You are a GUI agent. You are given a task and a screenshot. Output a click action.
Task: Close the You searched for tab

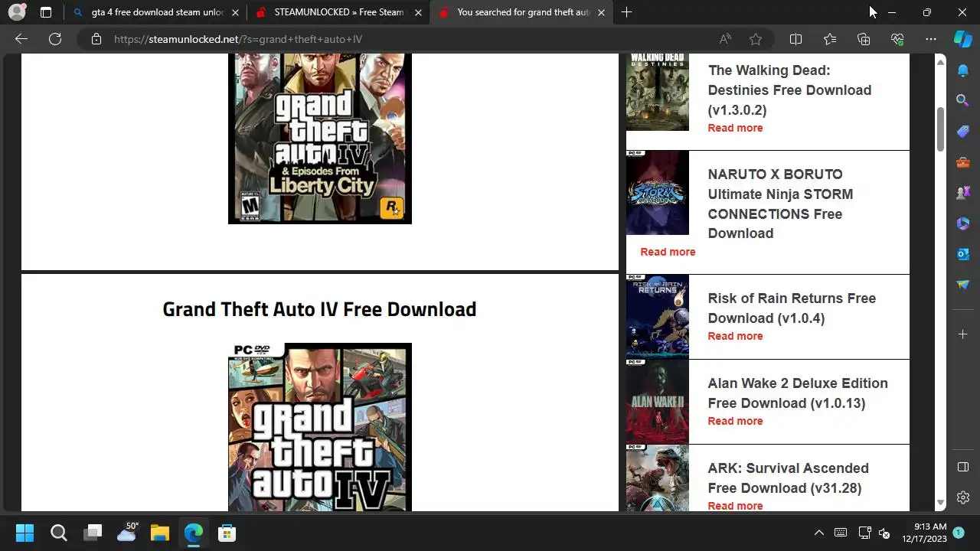[601, 12]
